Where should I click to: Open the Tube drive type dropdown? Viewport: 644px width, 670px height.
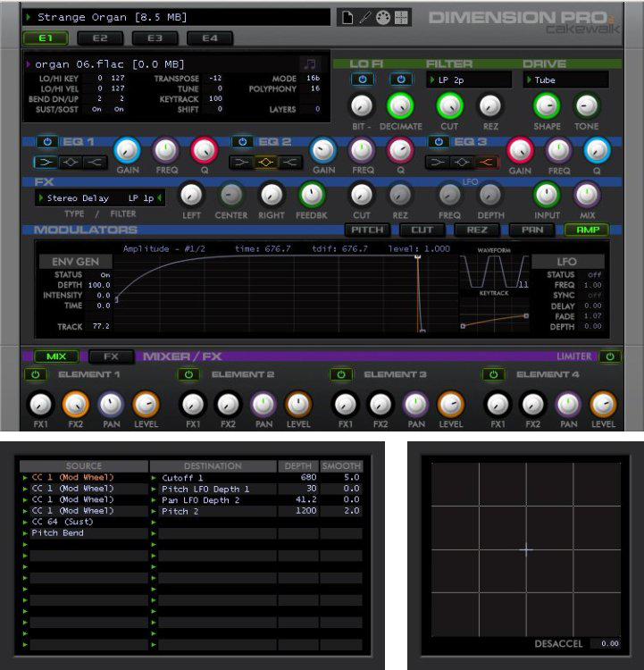[565, 80]
